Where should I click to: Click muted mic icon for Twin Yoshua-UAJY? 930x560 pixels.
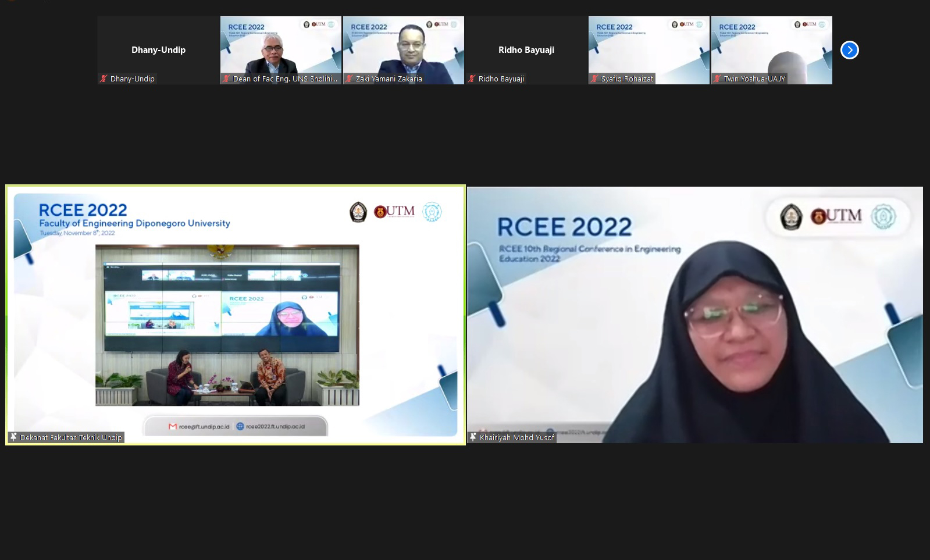point(717,79)
